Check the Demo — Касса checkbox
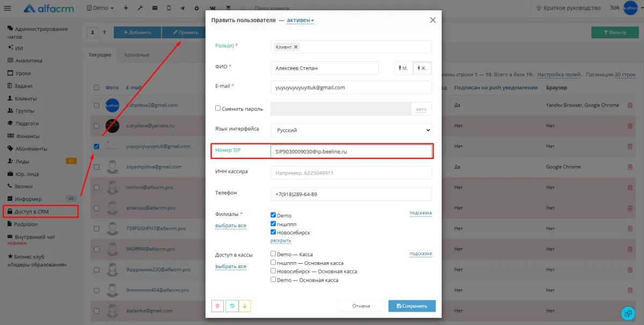Image resolution: width=644 pixels, height=325 pixels. click(x=273, y=254)
